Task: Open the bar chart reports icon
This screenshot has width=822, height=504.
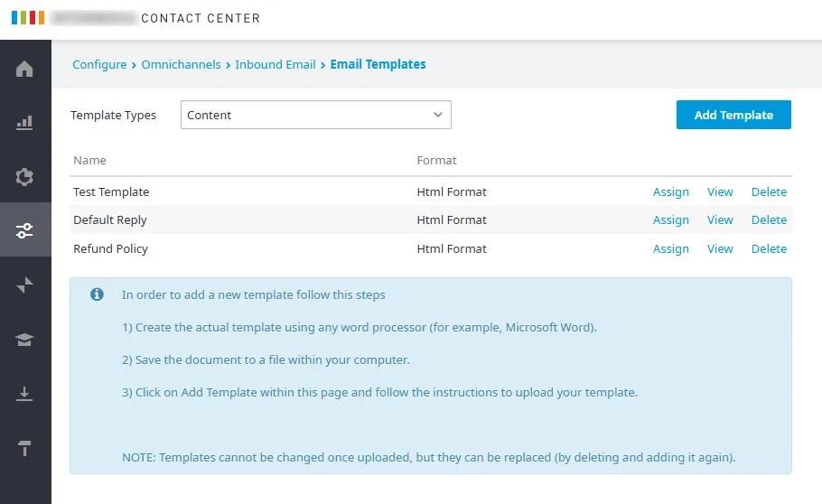Action: [24, 123]
